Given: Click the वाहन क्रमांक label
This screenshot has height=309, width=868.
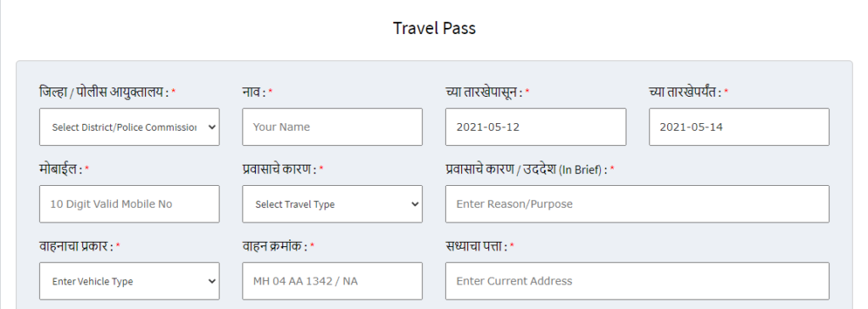Looking at the screenshot, I should (275, 246).
